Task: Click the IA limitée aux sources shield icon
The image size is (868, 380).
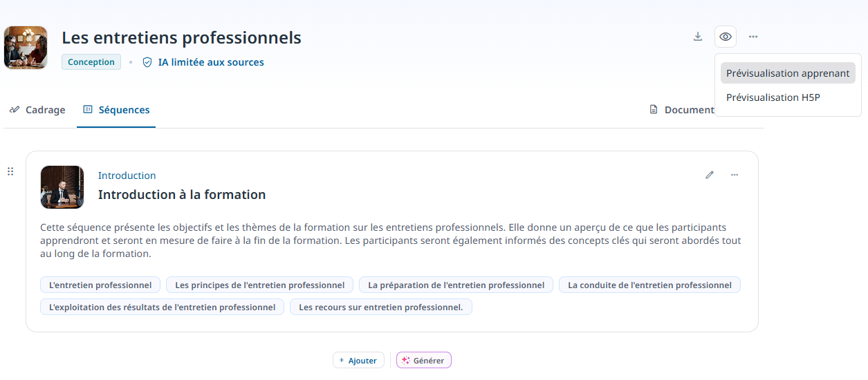Action: (147, 62)
